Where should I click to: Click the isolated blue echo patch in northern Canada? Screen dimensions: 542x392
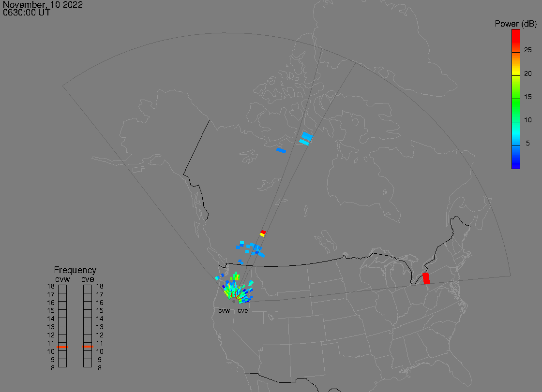tap(281, 151)
